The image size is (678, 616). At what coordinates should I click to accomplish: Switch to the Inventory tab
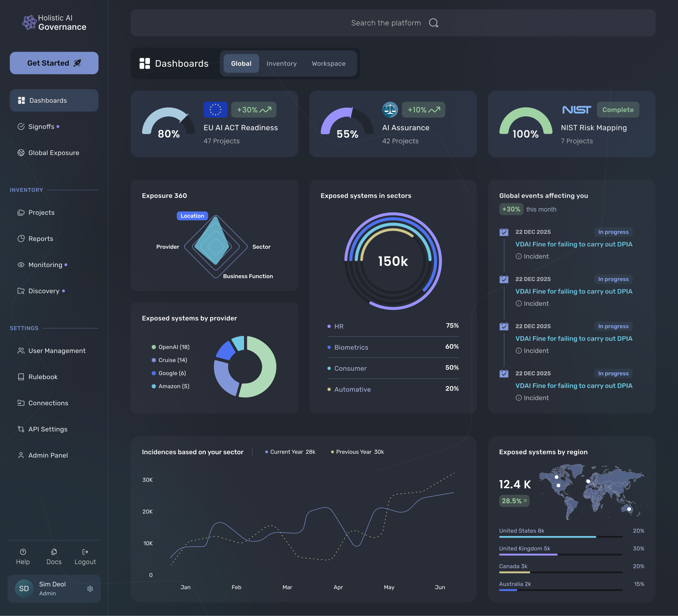pyautogui.click(x=281, y=63)
